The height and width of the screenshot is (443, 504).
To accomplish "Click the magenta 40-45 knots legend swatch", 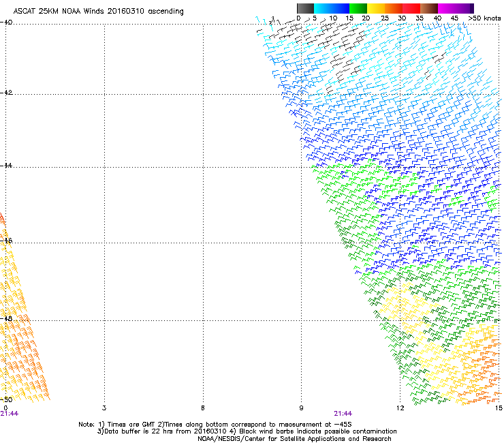I will [447, 8].
